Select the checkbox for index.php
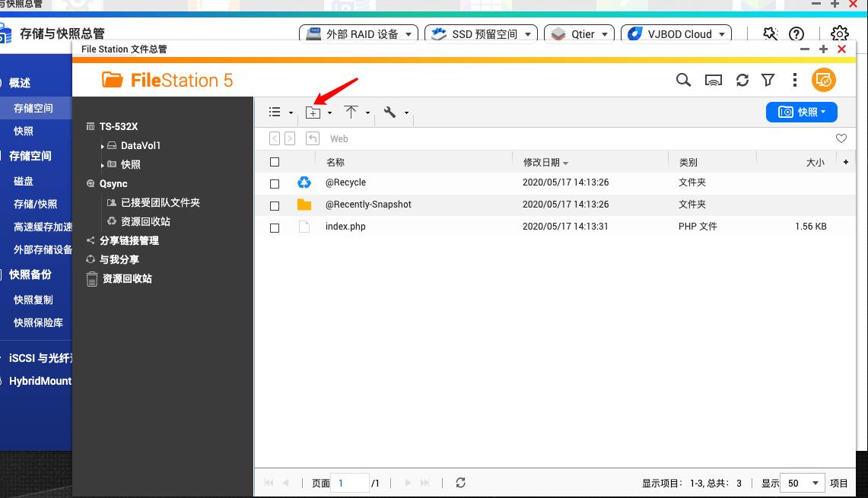Image resolution: width=868 pixels, height=498 pixels. click(275, 226)
